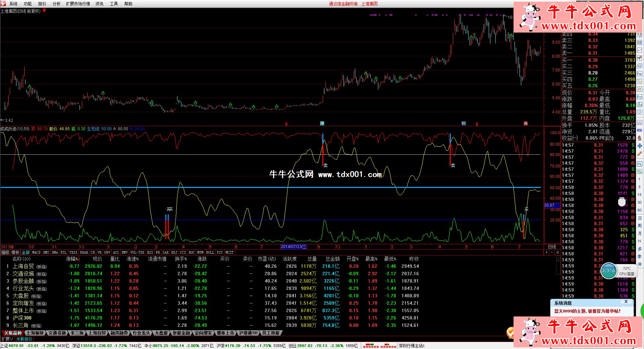Expand the 扩展 dropdown at bottom left
Image resolution: width=644 pixels, height=349 pixels.
(7, 339)
